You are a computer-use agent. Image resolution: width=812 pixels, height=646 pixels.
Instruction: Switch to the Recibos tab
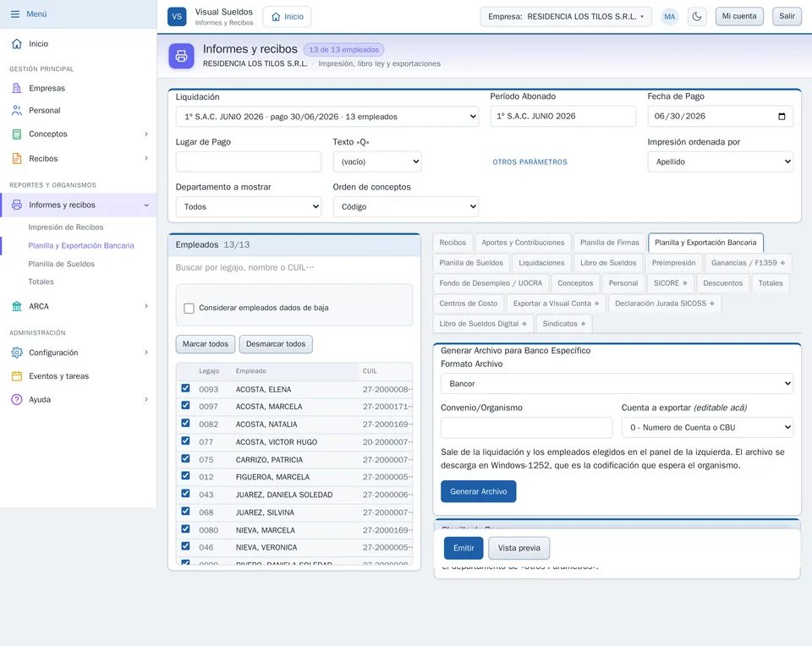(x=453, y=243)
